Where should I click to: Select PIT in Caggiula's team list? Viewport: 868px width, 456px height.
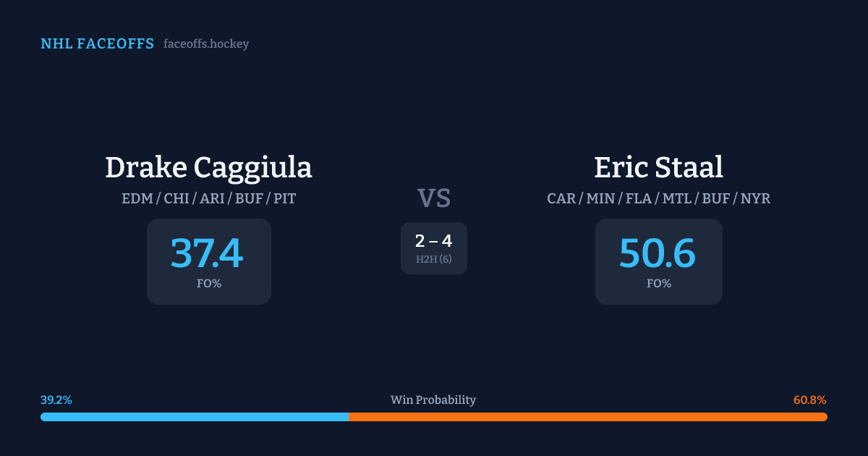coord(284,198)
